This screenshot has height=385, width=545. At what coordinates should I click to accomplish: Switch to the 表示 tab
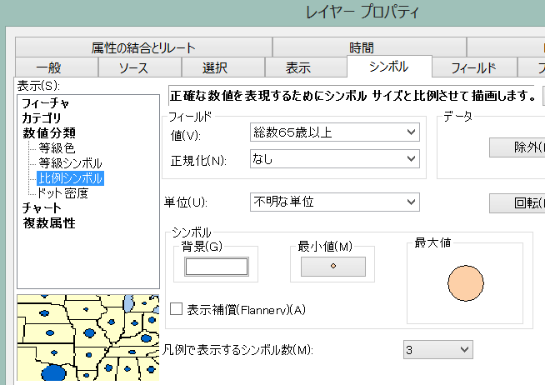tap(306, 67)
